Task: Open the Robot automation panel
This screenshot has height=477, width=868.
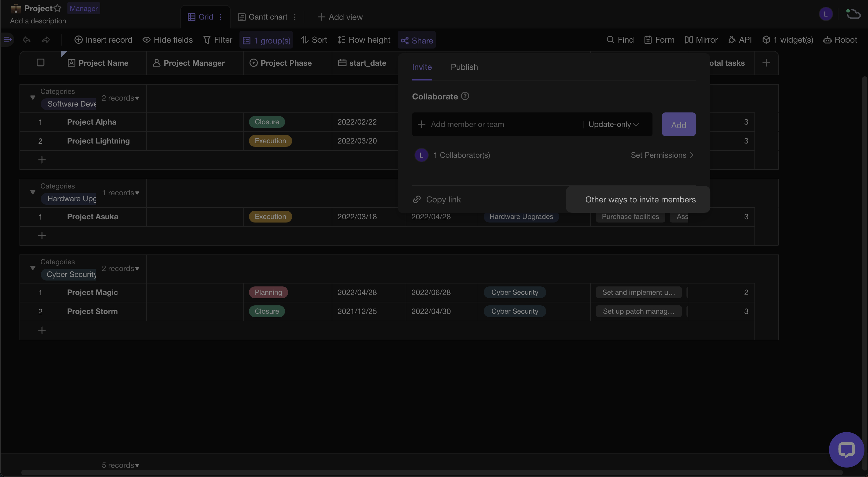Action: (x=840, y=40)
